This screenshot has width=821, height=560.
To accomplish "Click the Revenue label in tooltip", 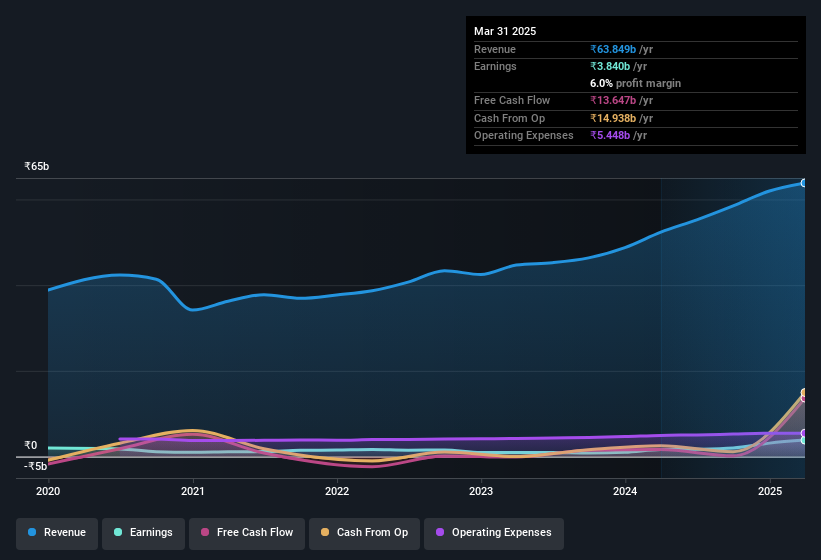I will 495,49.
